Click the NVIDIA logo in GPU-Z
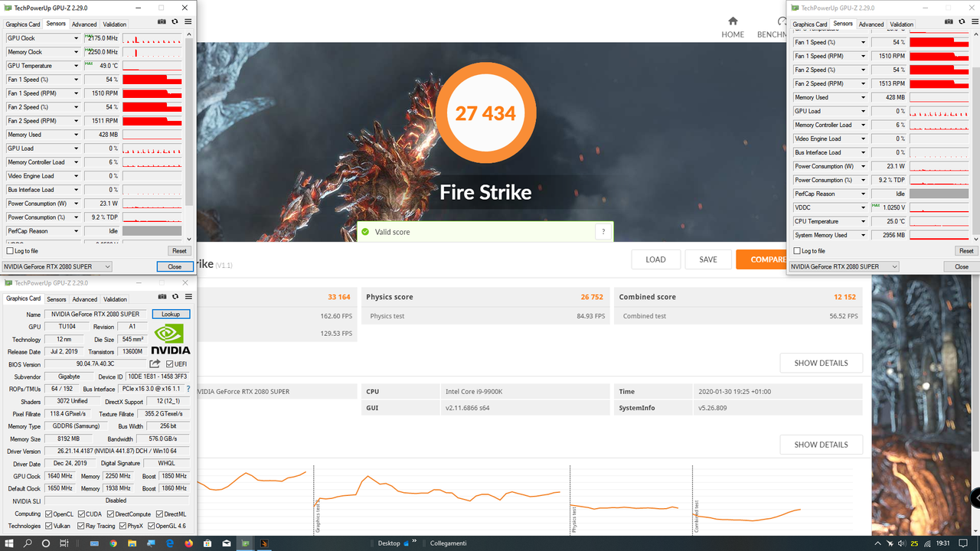Screen dimensions: 980x551 [171, 339]
